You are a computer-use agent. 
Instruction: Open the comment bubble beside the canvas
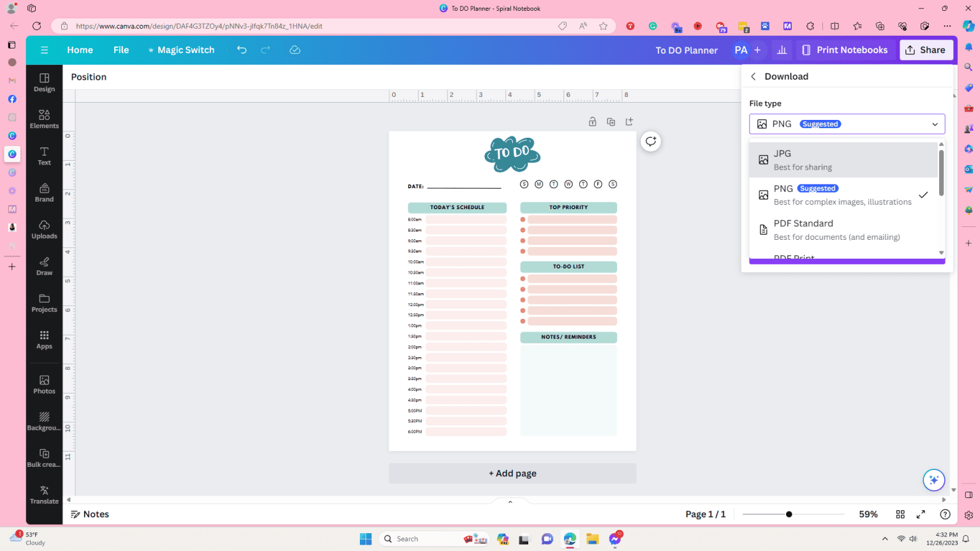650,141
